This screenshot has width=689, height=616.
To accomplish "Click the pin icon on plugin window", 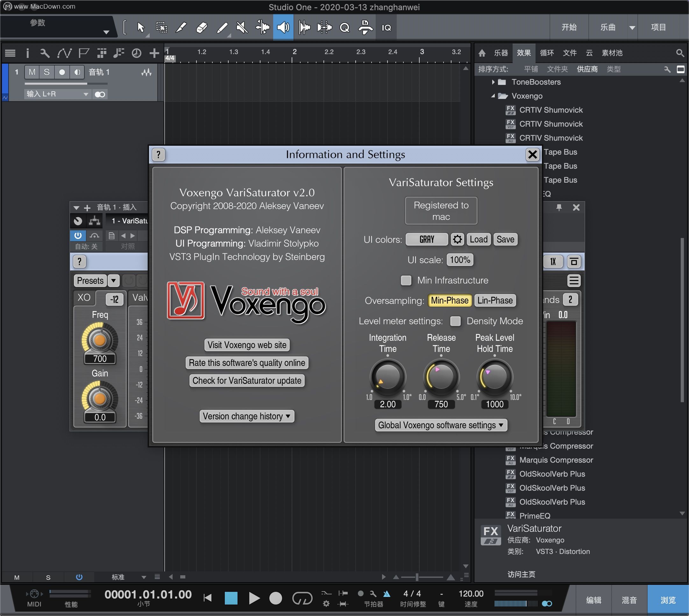I will [x=559, y=207].
